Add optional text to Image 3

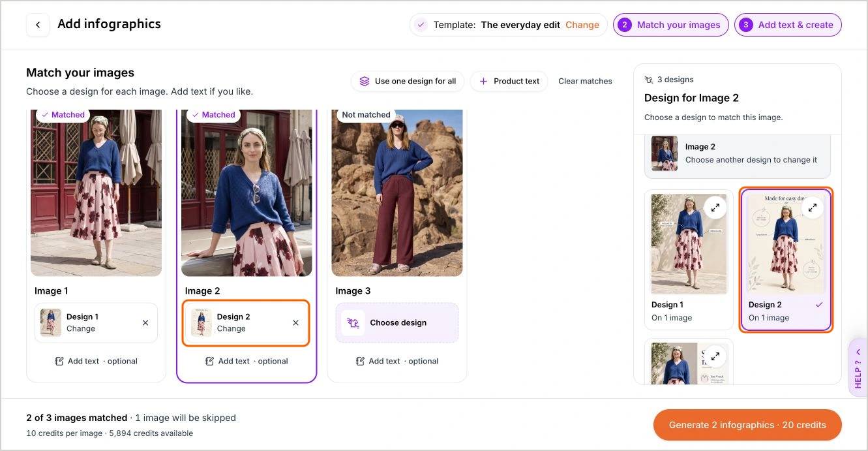click(x=397, y=361)
